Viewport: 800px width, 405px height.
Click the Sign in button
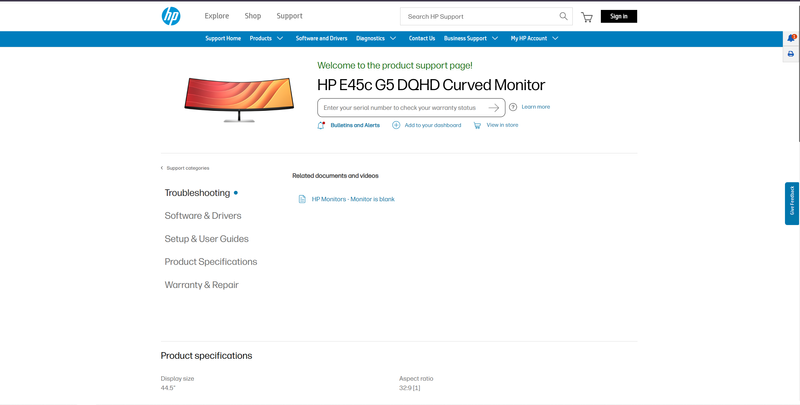coord(619,16)
